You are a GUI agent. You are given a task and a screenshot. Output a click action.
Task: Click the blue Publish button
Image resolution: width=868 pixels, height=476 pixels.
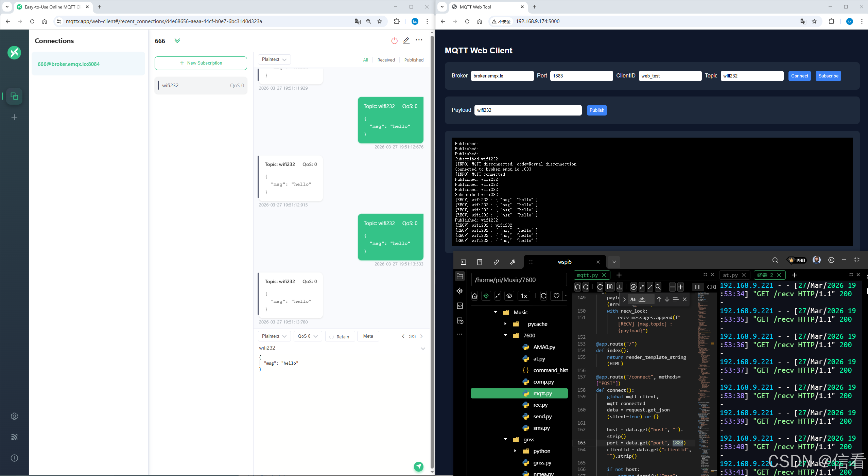tap(596, 110)
